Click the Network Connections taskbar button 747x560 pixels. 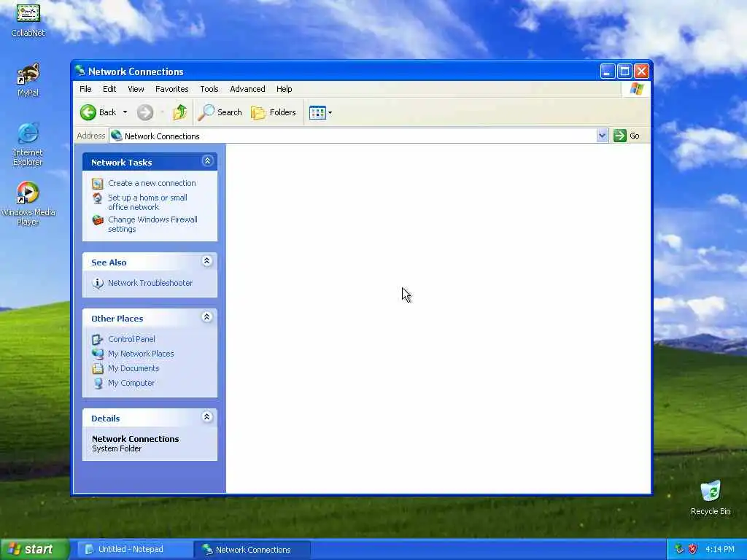click(253, 550)
